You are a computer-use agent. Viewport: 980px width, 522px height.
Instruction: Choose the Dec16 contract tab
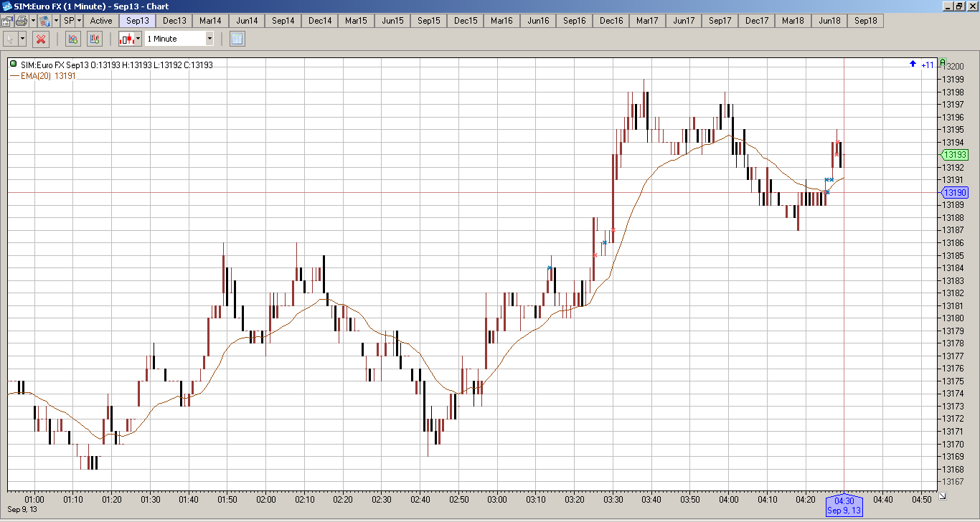click(x=611, y=21)
